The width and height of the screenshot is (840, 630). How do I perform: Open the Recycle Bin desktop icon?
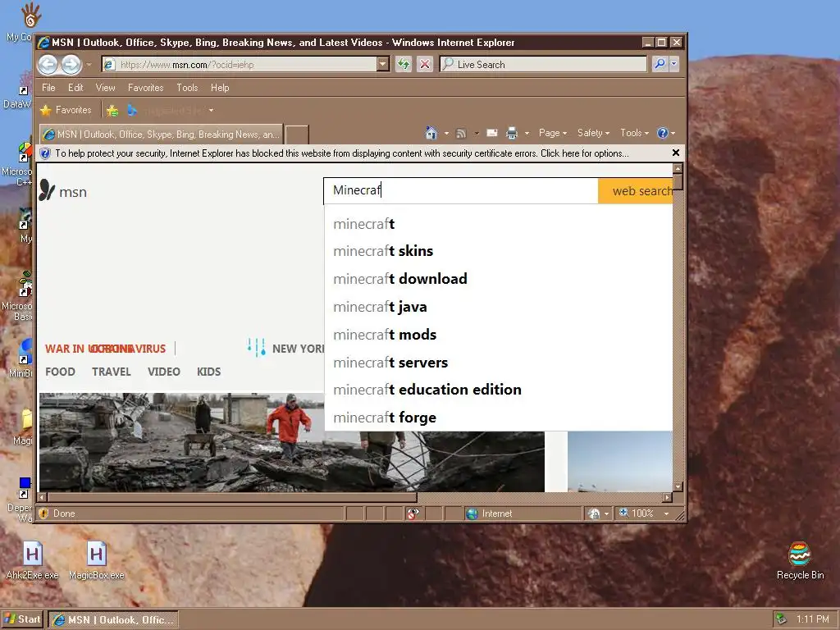[800, 560]
